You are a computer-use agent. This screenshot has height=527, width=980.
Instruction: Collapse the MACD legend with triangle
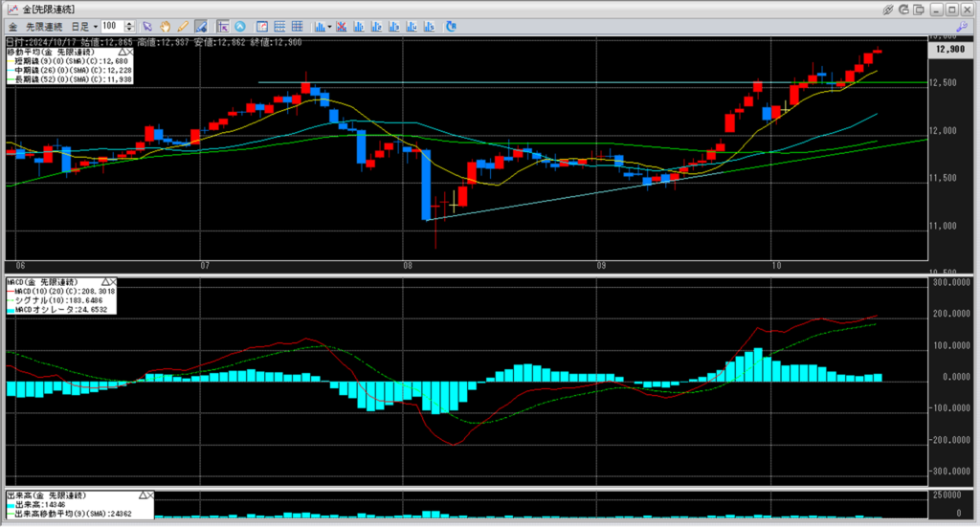point(105,282)
